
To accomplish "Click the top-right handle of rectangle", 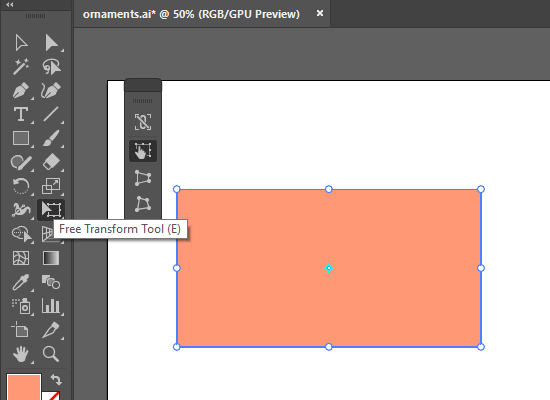I will [481, 189].
